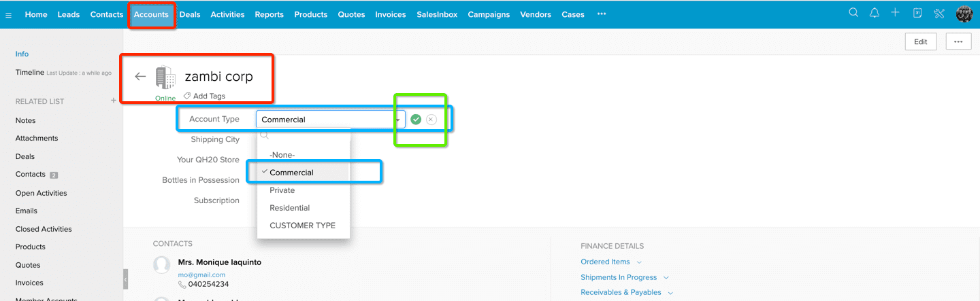Open Campaigns module
Viewport: 980px width, 301px height.
click(x=489, y=14)
